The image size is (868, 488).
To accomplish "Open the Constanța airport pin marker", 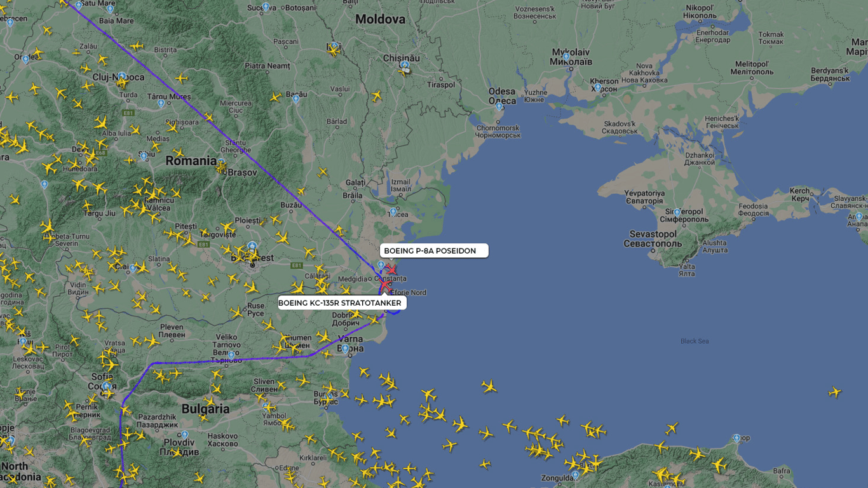I will 381,264.
